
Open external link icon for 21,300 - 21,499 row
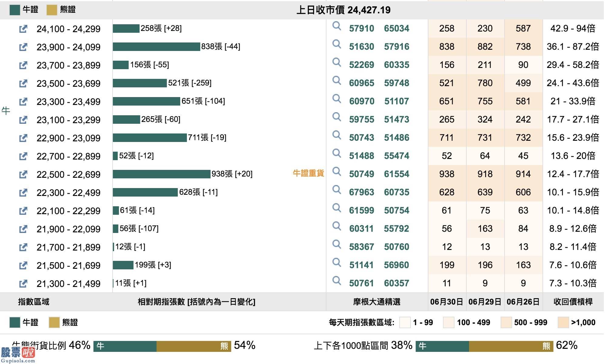23,284
